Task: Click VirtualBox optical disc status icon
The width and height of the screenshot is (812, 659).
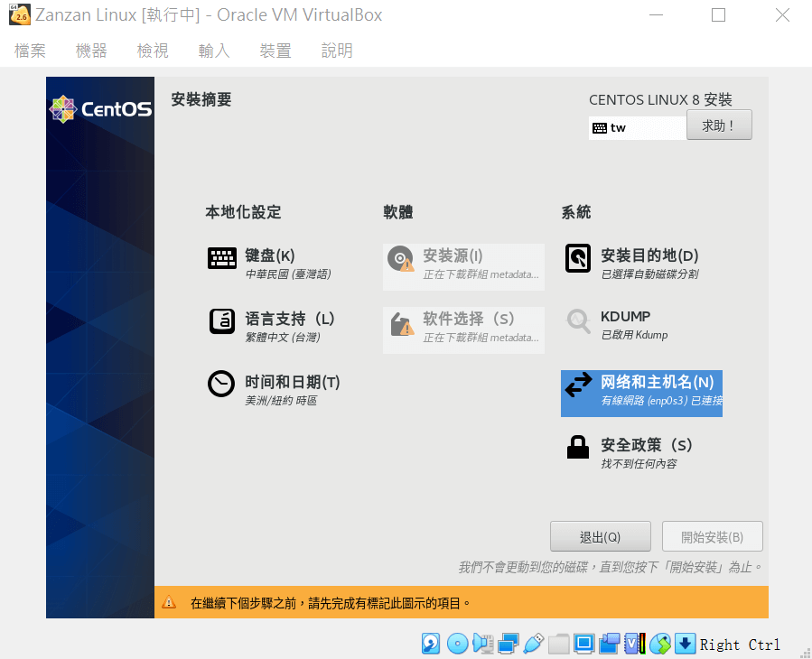Action: [457, 644]
